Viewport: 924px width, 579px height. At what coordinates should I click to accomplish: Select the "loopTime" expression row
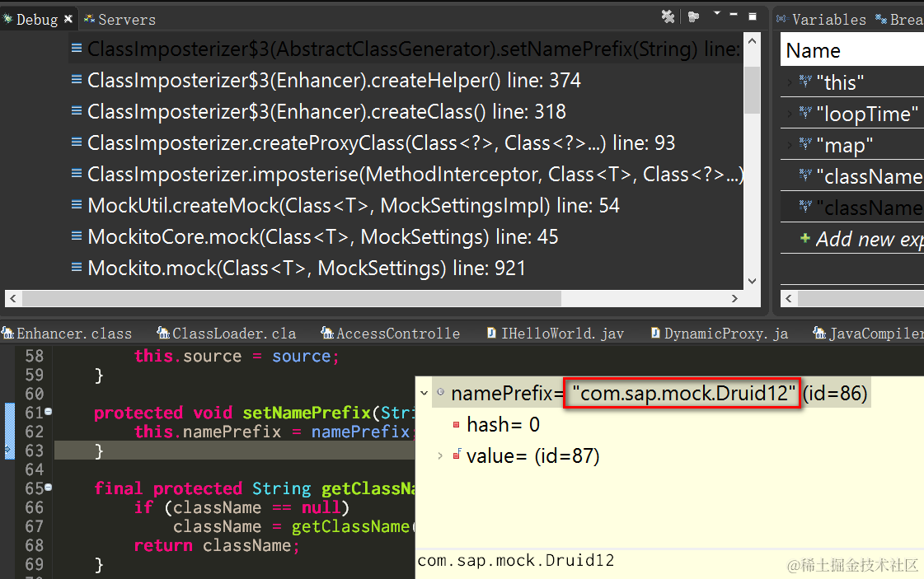[x=852, y=114]
